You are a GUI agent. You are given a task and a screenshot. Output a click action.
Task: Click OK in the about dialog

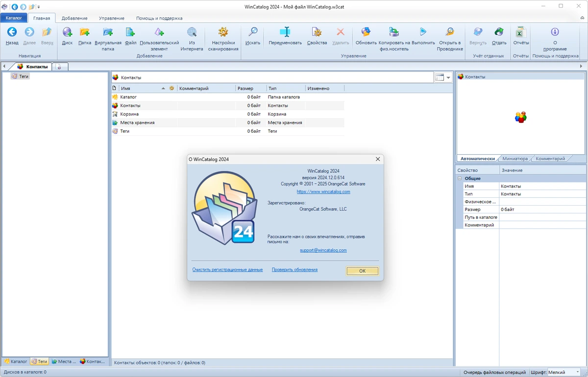[362, 271]
